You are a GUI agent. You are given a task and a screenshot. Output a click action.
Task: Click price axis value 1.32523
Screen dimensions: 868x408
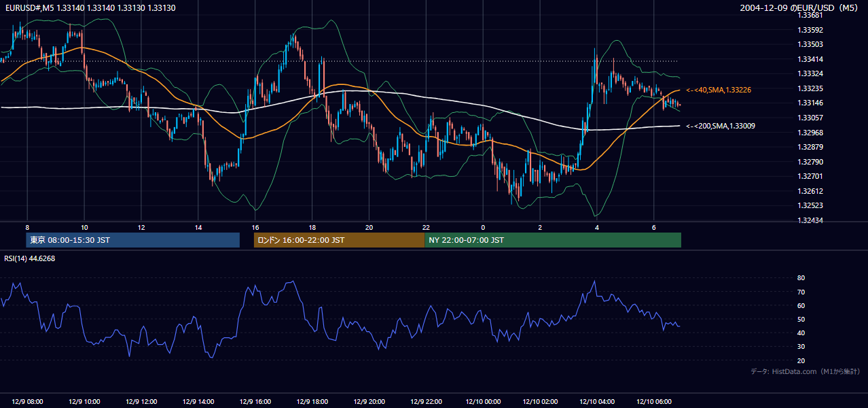coord(810,205)
